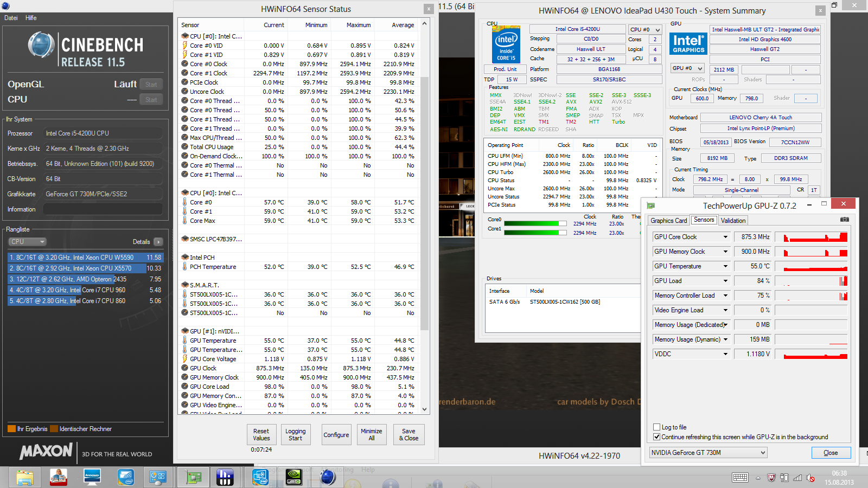Open the Video Engine Load dropdown

tap(725, 310)
